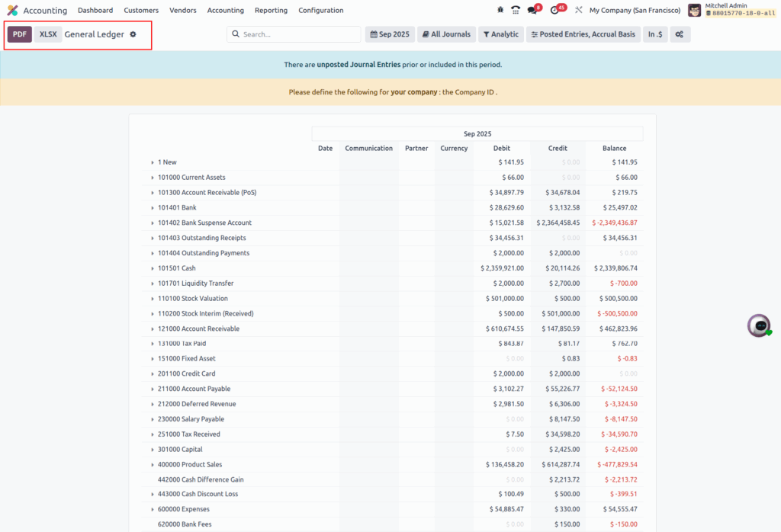The height and width of the screenshot is (532, 781).
Task: Expand the 1 New account row
Action: 153,162
